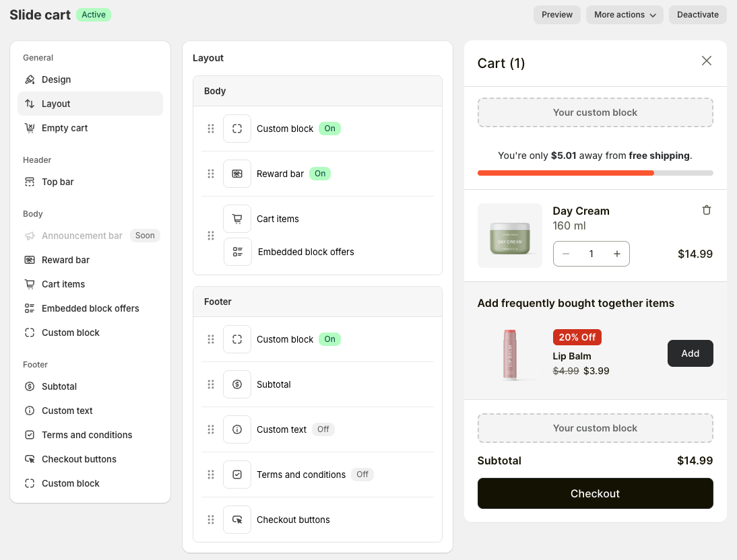
Task: Click the Deactivate button
Action: coord(697,15)
